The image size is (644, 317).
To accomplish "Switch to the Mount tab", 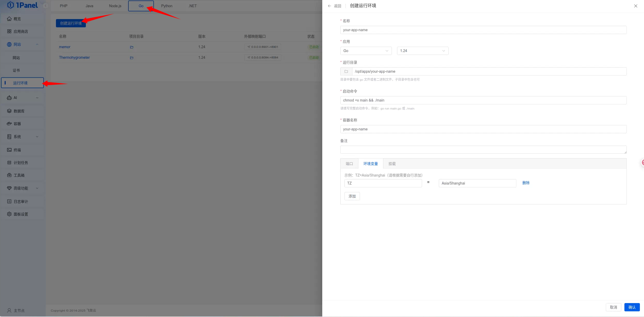I will [x=392, y=164].
